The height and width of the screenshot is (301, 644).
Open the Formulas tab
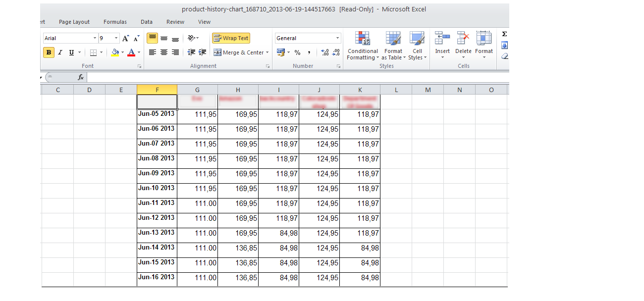pos(115,22)
